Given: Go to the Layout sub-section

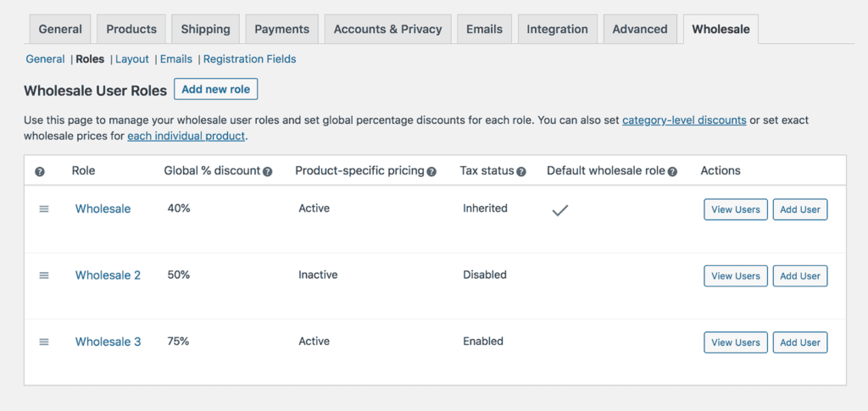Looking at the screenshot, I should point(132,59).
